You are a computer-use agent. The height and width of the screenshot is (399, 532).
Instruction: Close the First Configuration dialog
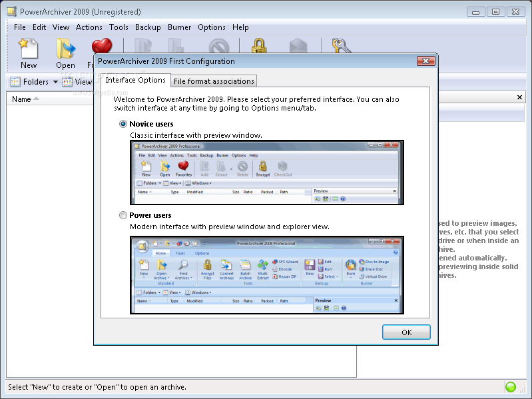click(x=426, y=61)
